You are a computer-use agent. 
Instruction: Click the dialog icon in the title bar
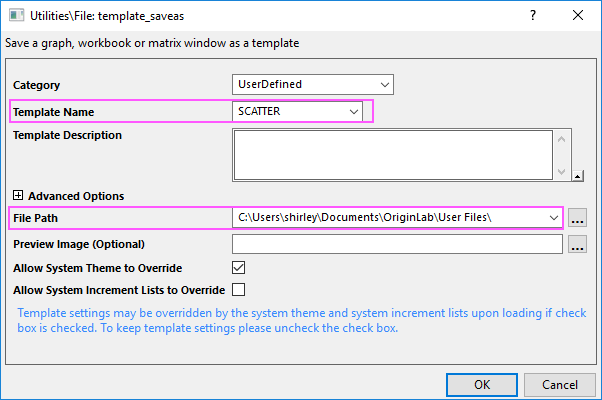click(15, 16)
